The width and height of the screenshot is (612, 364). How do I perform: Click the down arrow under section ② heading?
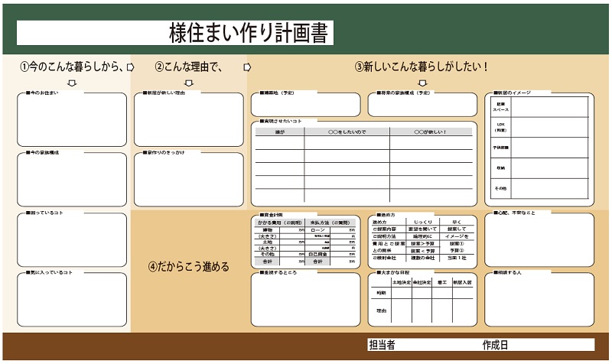(x=189, y=83)
